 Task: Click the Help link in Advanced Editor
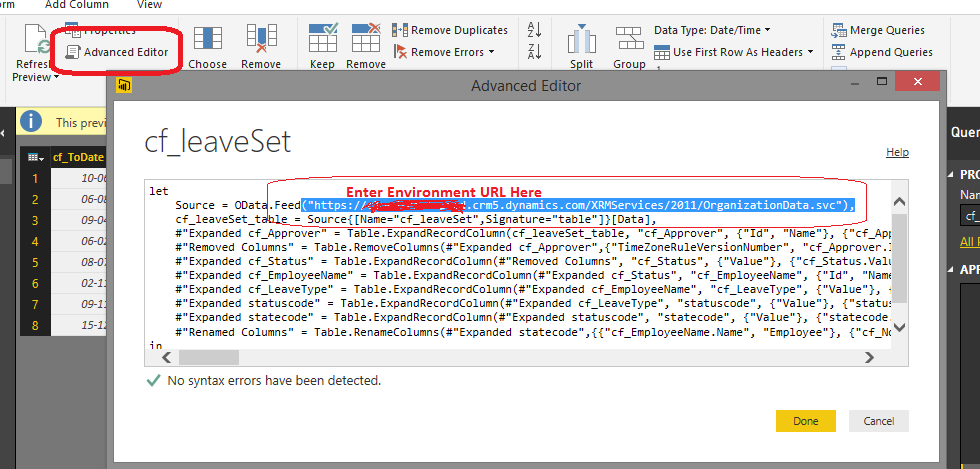(897, 153)
